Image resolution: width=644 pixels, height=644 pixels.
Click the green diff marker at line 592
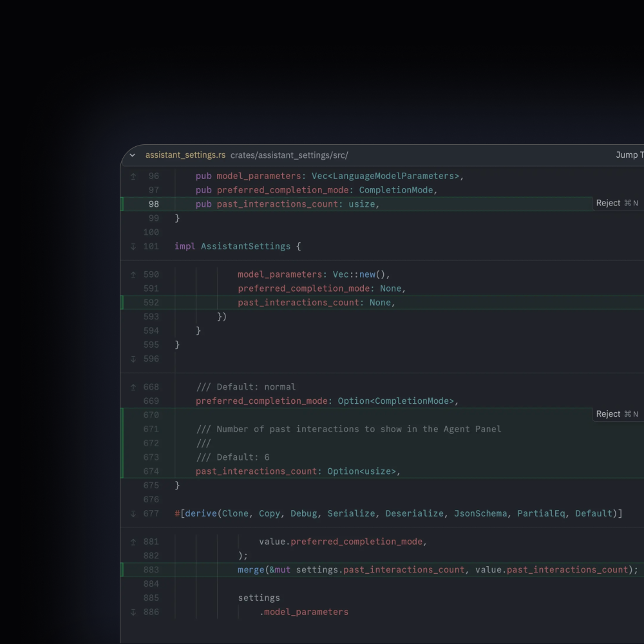(x=122, y=303)
